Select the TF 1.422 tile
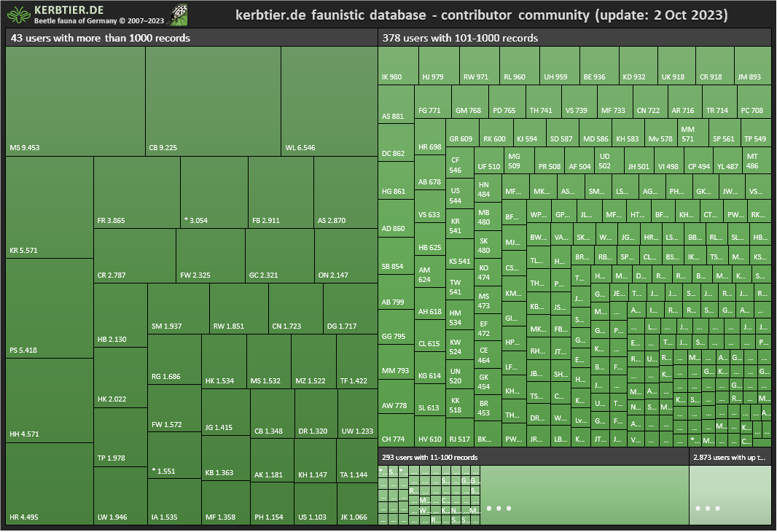Image resolution: width=777 pixels, height=532 pixels. tap(356, 361)
